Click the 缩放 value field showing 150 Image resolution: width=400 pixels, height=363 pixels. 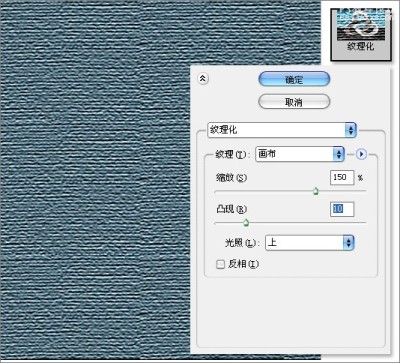pos(342,177)
